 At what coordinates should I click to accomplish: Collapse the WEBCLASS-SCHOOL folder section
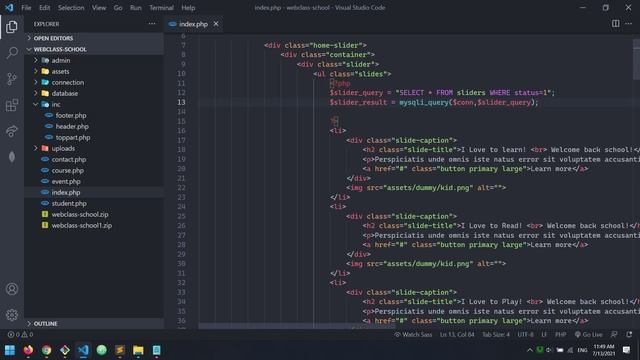point(94,49)
